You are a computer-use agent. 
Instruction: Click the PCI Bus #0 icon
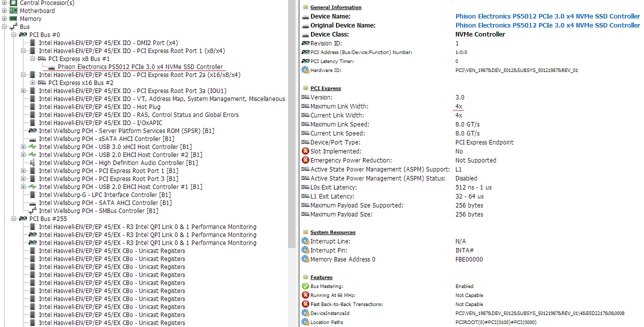(23, 35)
